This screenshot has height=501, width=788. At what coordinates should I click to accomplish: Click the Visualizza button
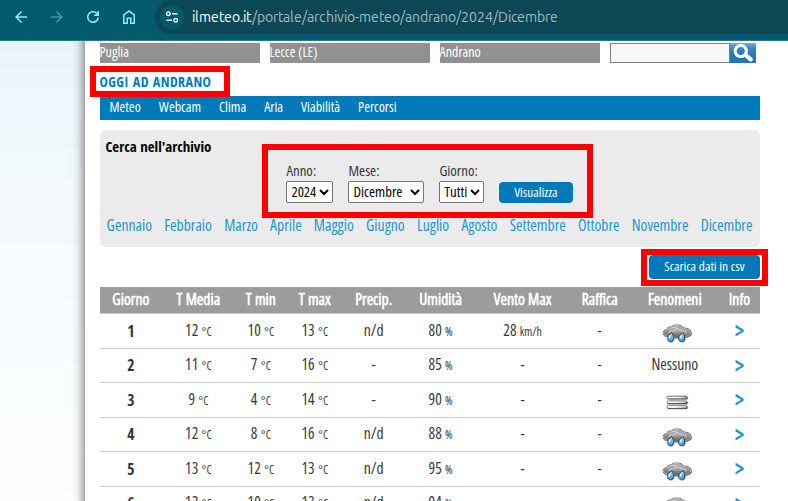click(536, 192)
